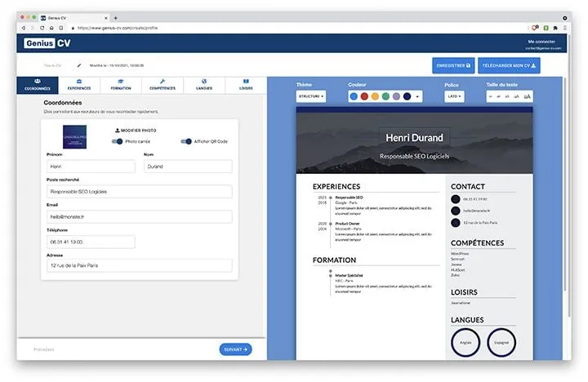The width and height of the screenshot is (588, 382).
Task: Click the bookmark icon in the address bar
Action: click(61, 28)
